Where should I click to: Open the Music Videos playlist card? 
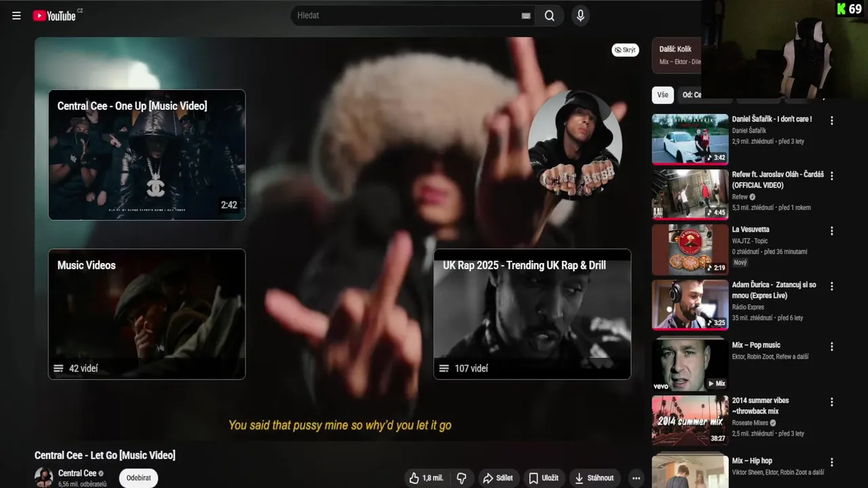146,314
